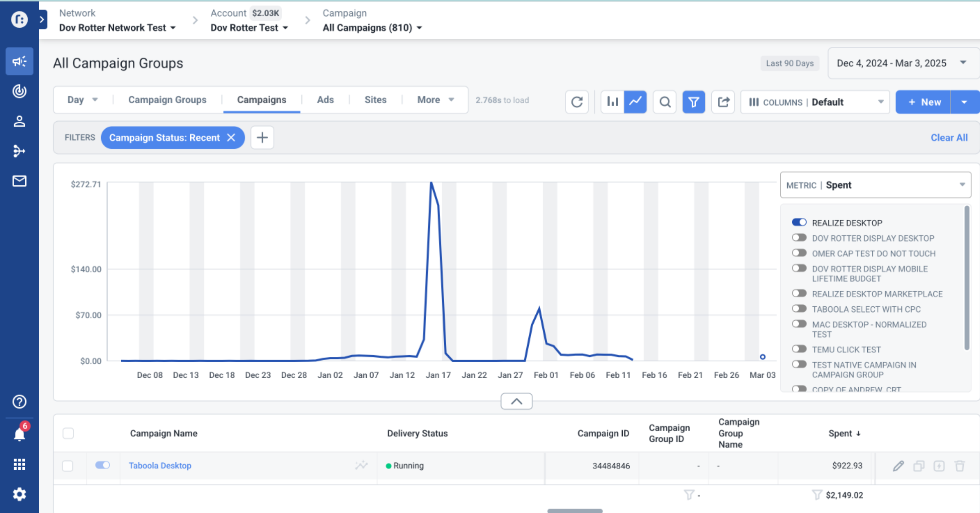Open Taboola Desktop campaign link
This screenshot has width=980, height=513.
pyautogui.click(x=160, y=466)
